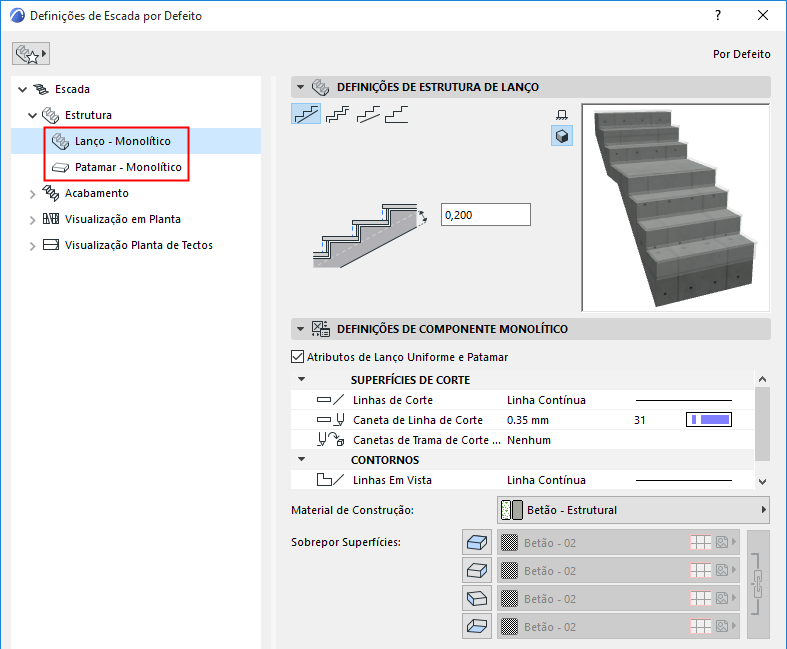Select Visualização em Planta item

coord(122,219)
